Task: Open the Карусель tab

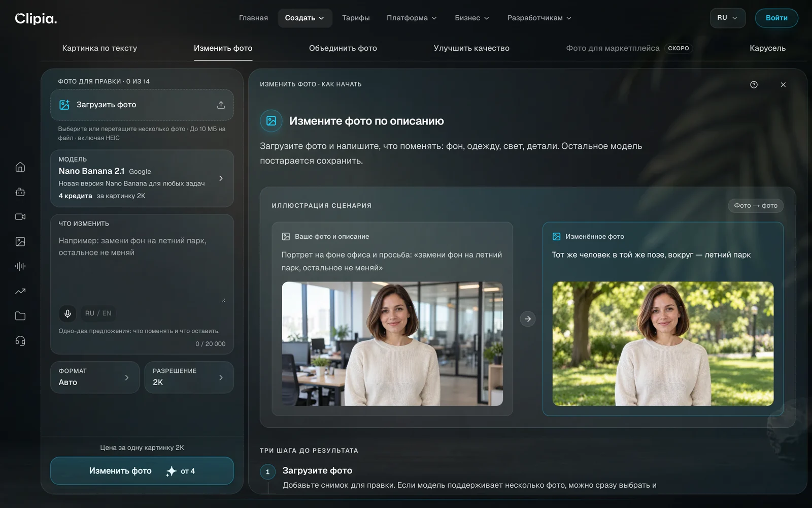Action: click(767, 48)
